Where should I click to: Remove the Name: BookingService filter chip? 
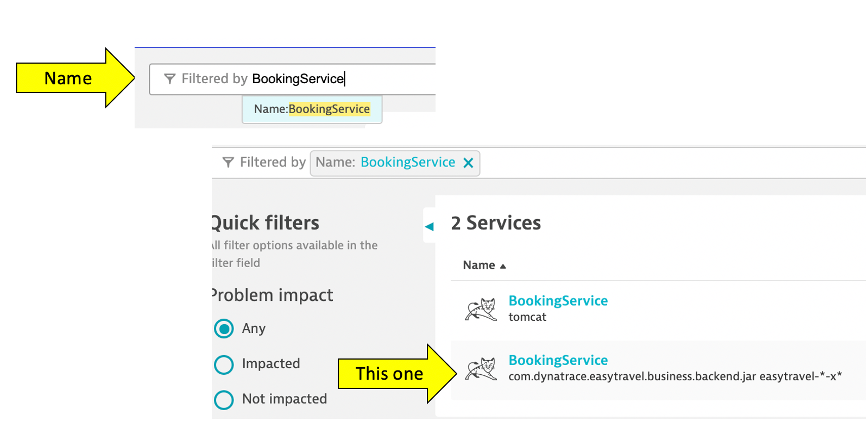click(x=468, y=163)
